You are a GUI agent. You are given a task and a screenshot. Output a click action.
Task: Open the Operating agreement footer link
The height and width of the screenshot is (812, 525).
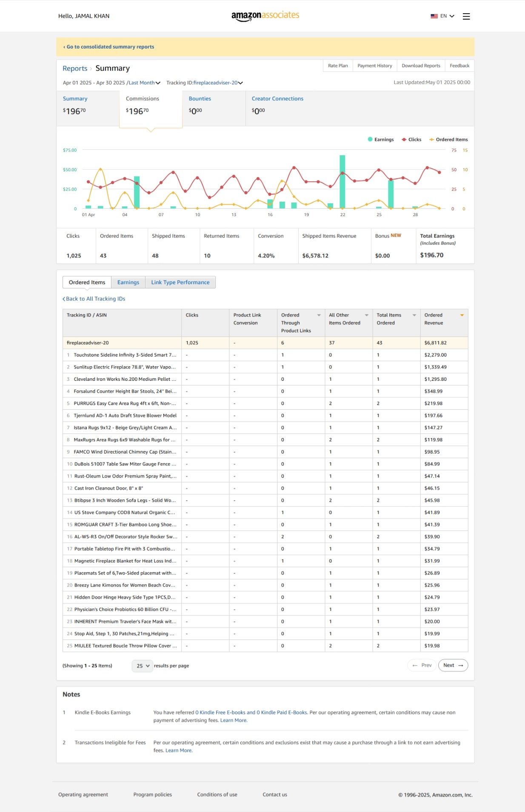(83, 795)
